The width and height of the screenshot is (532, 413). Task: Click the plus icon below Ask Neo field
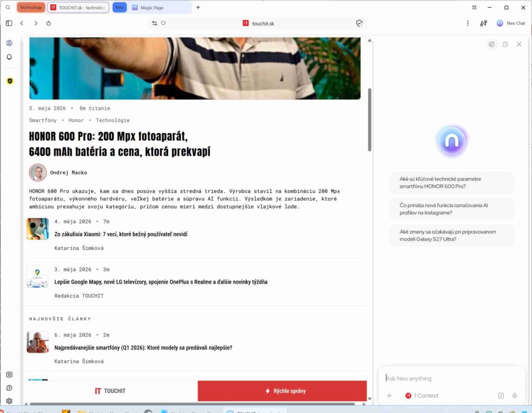pos(389,395)
